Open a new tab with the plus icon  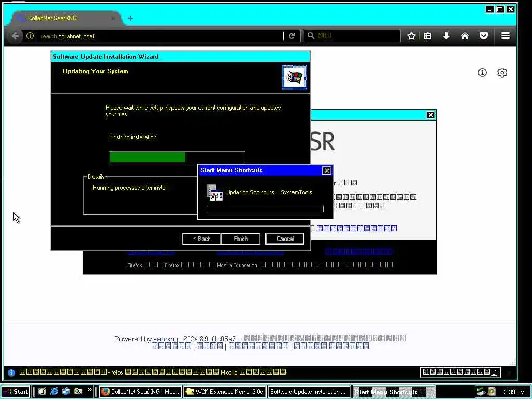(x=130, y=18)
